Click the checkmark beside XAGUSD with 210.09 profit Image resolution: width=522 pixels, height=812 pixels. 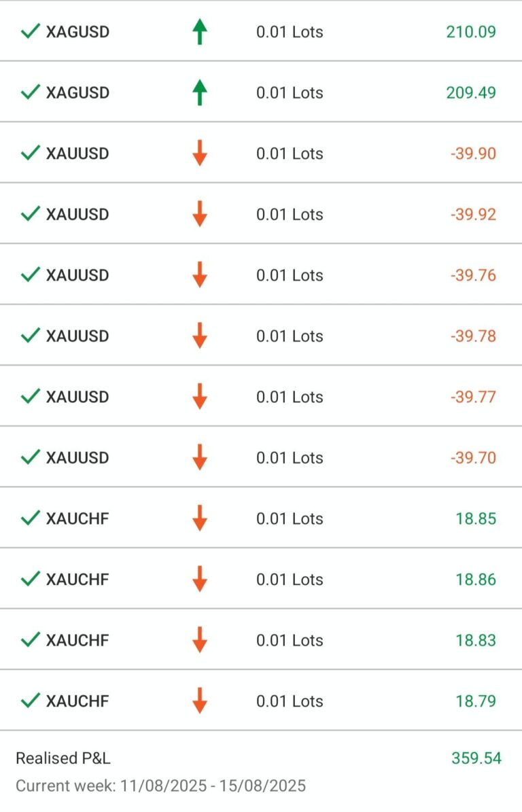click(x=30, y=32)
